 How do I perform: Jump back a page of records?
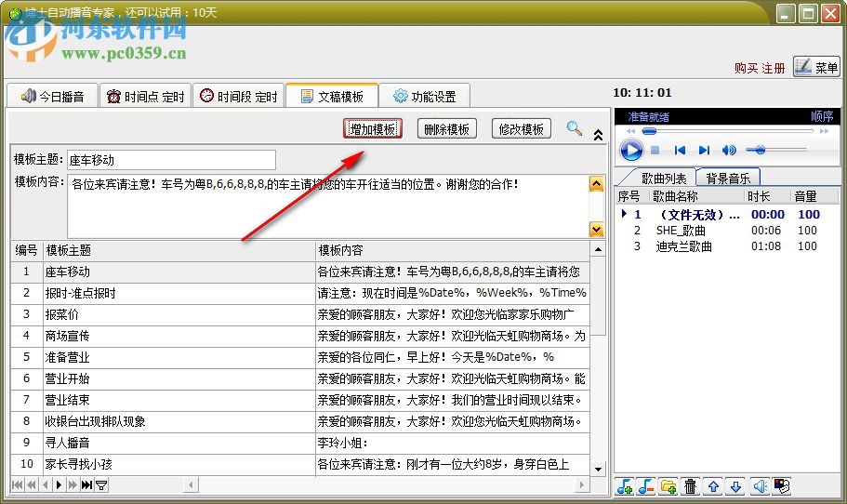click(x=32, y=484)
